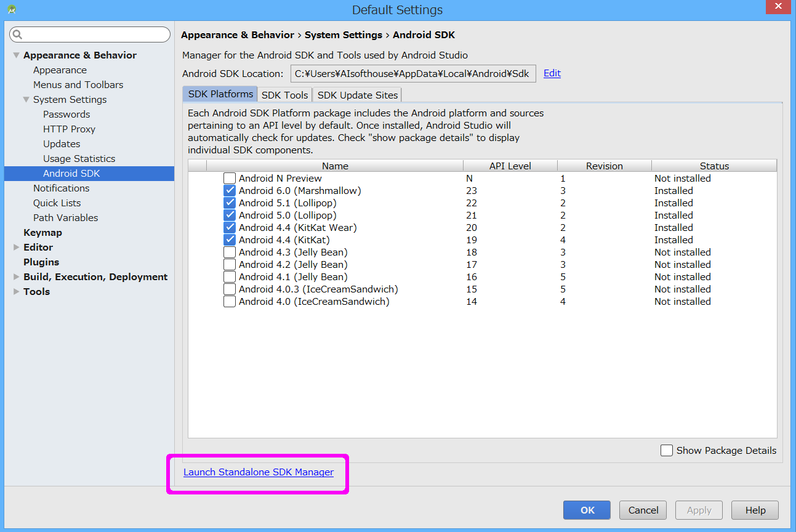
Task: Click the Android Studio icon in title bar
Action: (x=12, y=9)
